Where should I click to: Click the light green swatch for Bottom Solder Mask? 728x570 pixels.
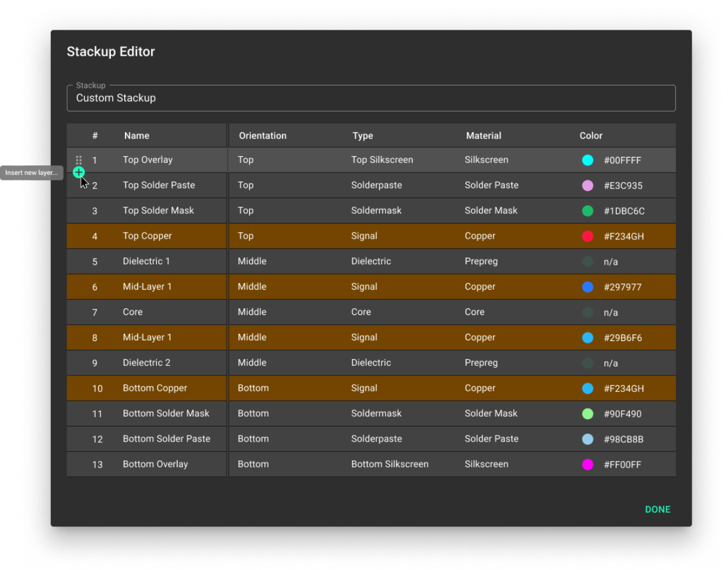tap(587, 414)
